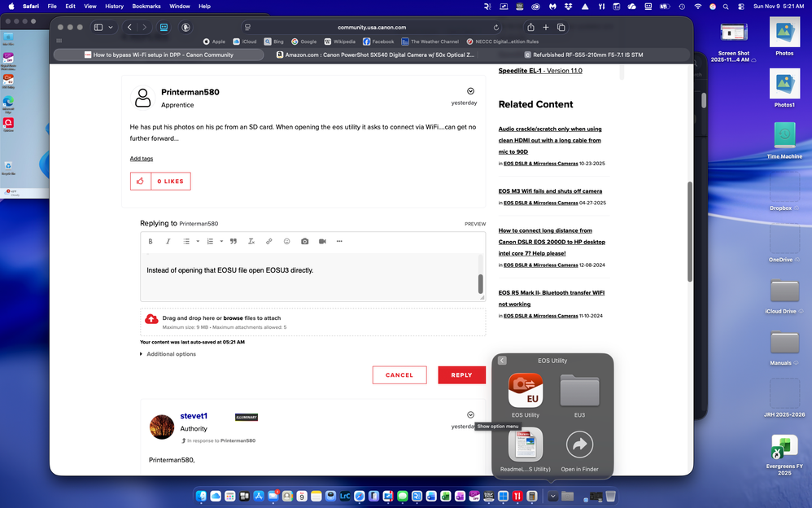The height and width of the screenshot is (508, 812).
Task: Open the emoji picker in editor
Action: [286, 242]
